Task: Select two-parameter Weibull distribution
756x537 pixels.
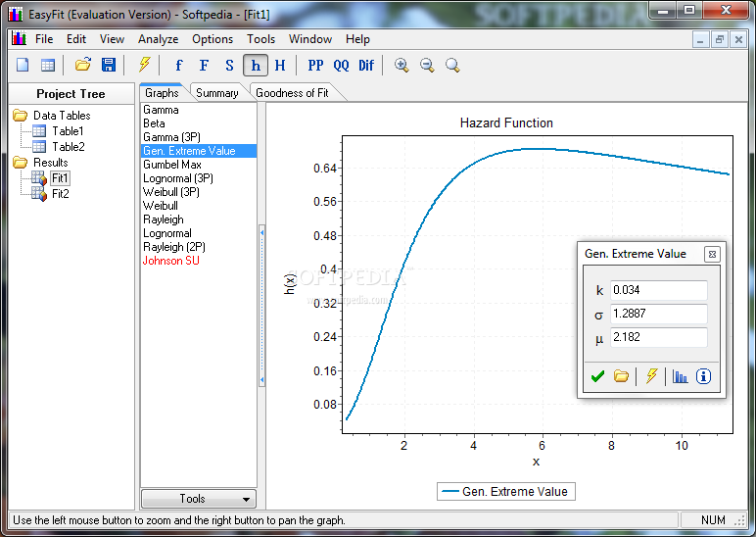Action: [198, 206]
